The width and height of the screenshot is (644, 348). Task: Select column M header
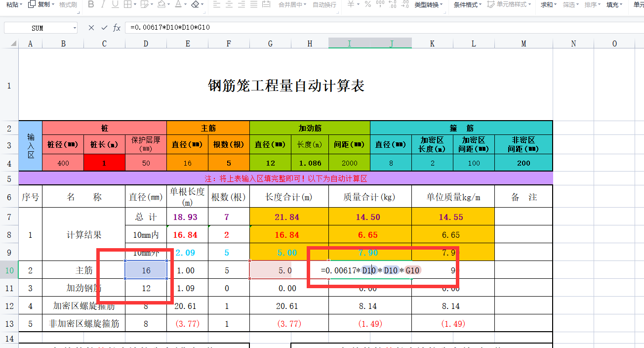523,43
